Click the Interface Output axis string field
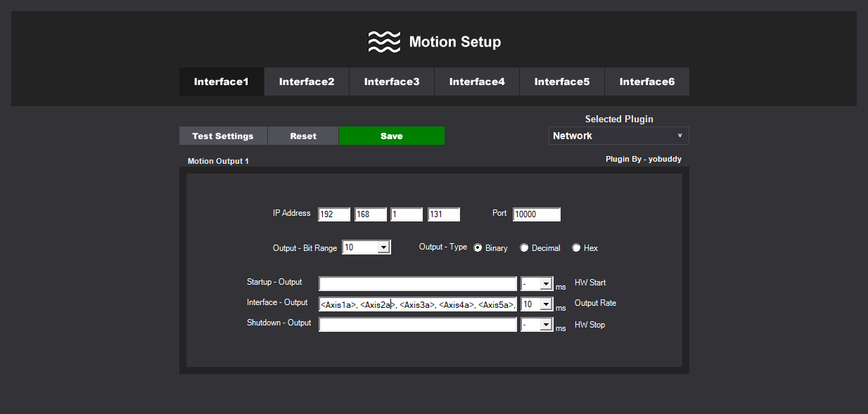 click(418, 304)
